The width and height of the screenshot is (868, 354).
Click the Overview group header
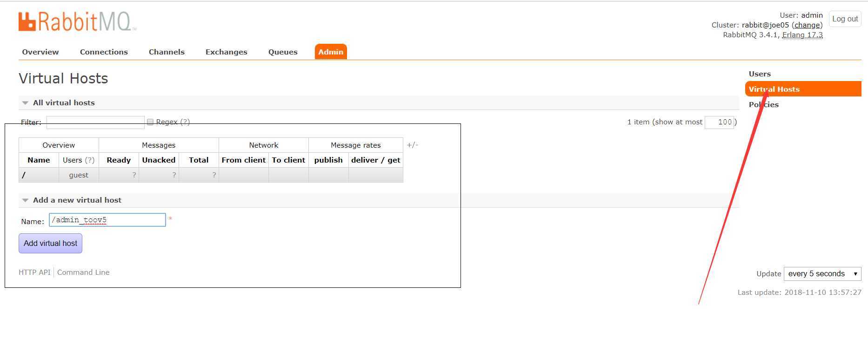(x=59, y=145)
